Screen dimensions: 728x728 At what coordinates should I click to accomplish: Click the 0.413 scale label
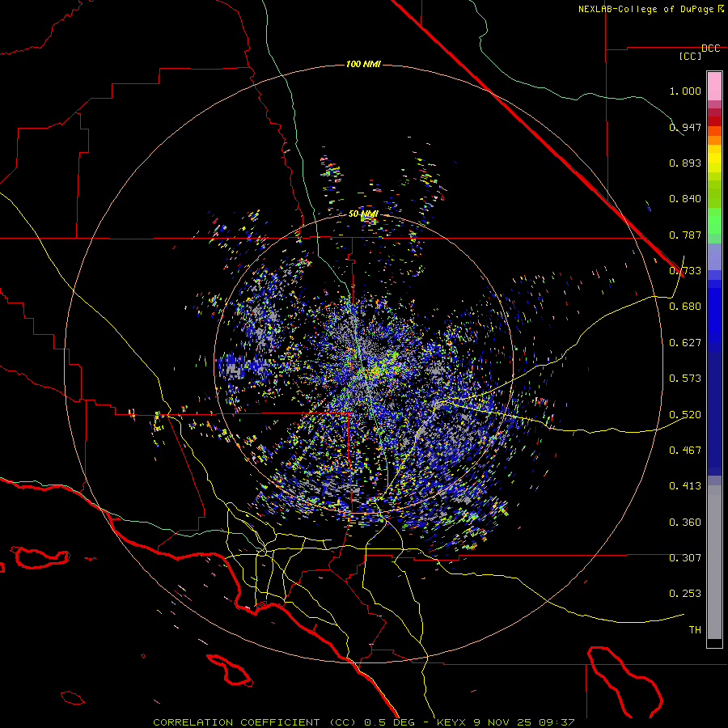(685, 486)
